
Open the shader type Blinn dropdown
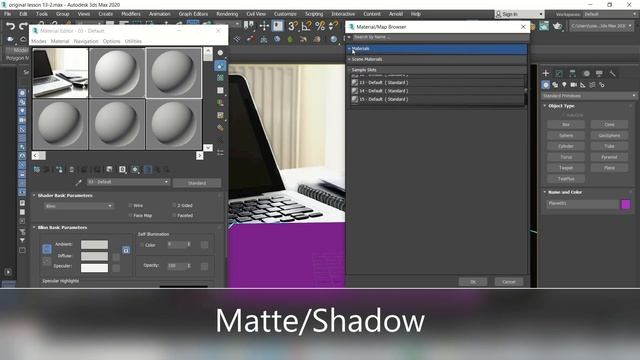coord(78,206)
